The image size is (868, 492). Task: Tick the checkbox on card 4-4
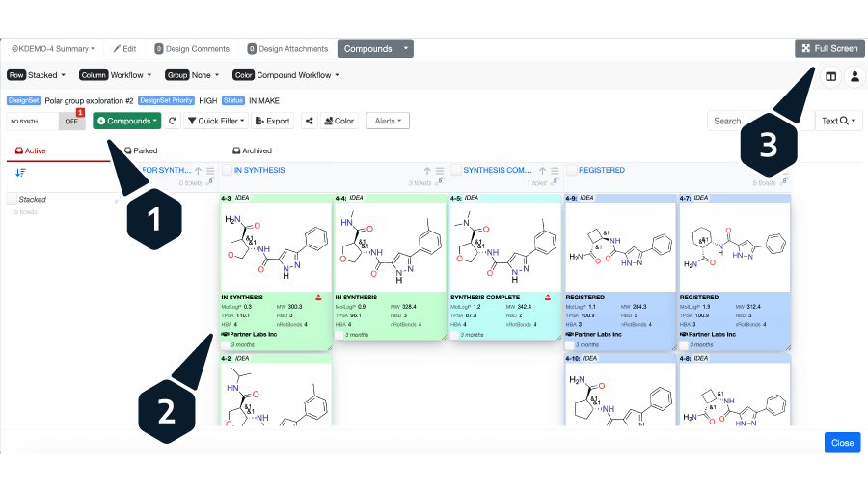pos(339,335)
